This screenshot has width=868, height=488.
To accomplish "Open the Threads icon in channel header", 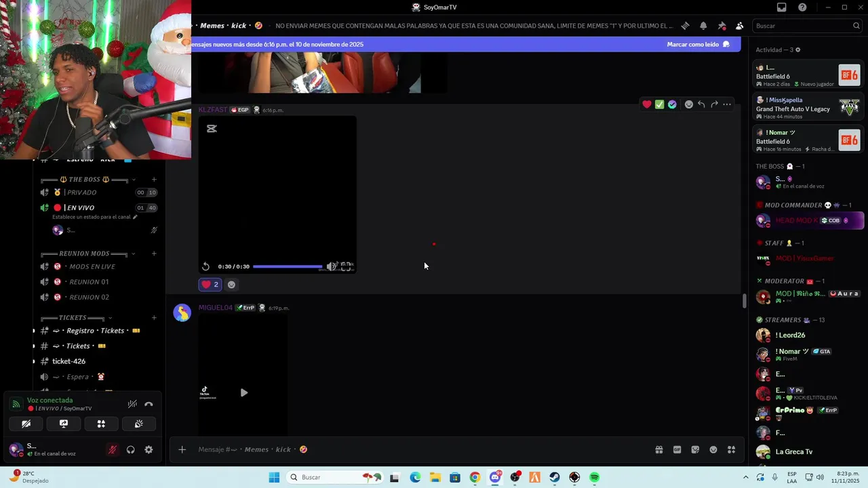I will click(686, 26).
